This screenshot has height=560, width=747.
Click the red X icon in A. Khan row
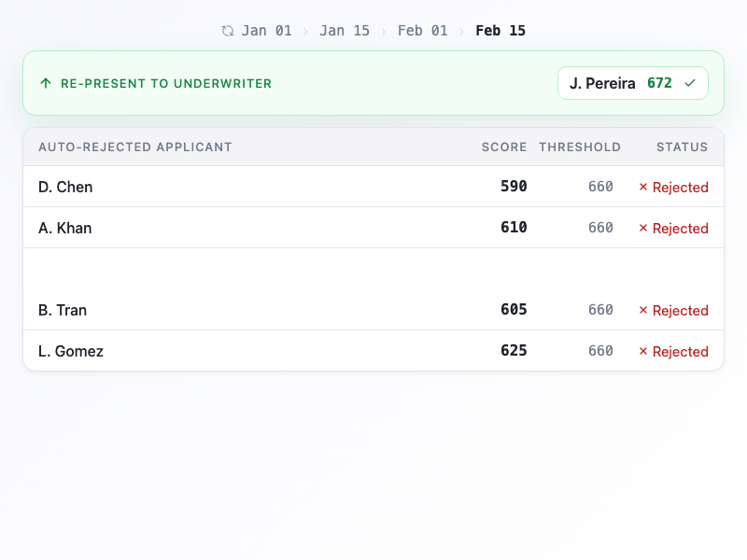642,228
